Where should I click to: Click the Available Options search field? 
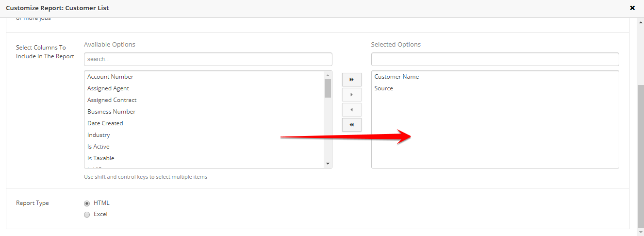pos(208,59)
